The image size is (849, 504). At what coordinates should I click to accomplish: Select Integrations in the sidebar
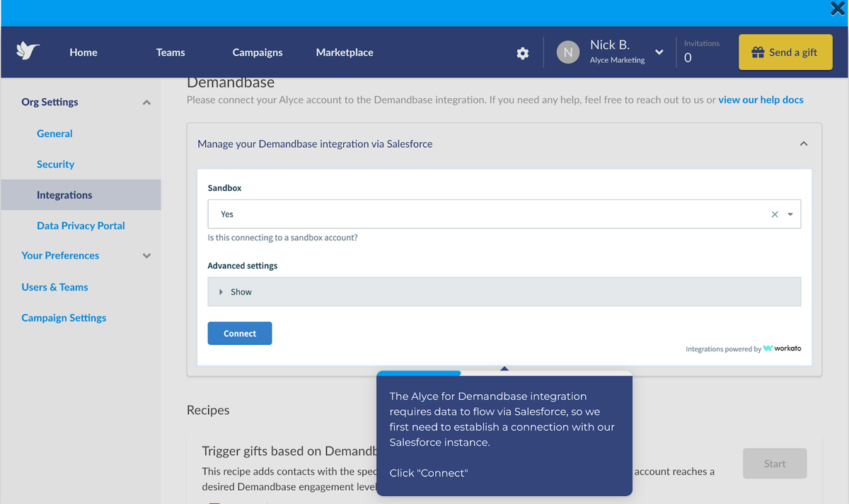click(x=81, y=195)
